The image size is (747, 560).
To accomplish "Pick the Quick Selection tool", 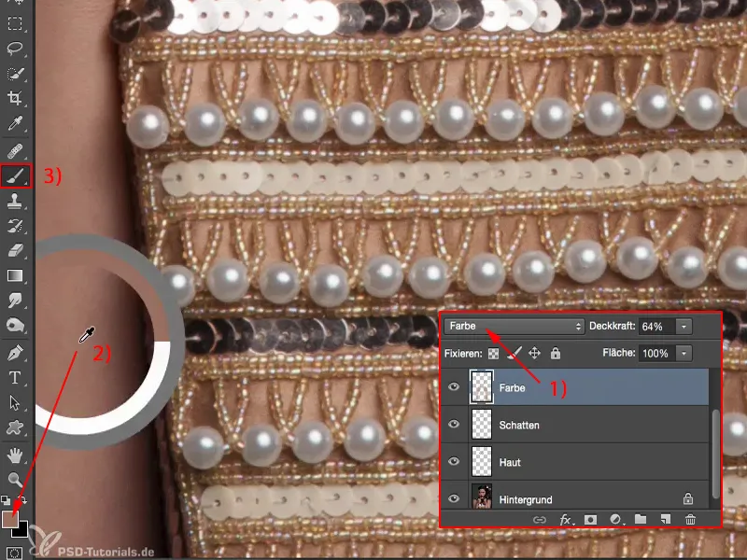I will tap(15, 74).
